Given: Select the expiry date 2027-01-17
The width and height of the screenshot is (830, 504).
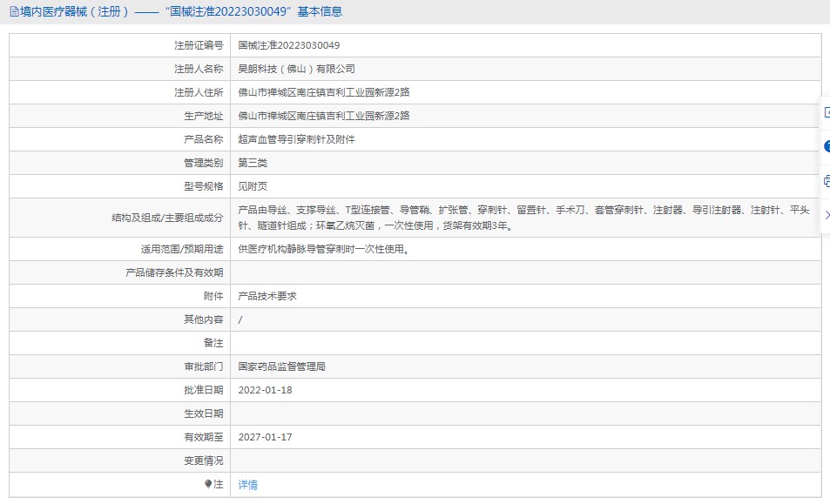Looking at the screenshot, I should [265, 437].
